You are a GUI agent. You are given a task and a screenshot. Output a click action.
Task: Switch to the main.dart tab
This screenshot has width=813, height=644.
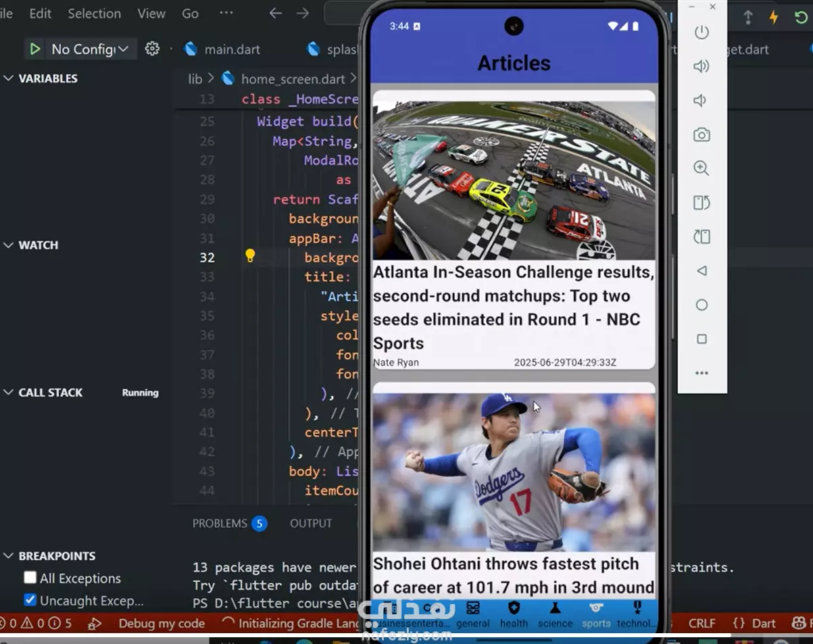tap(222, 49)
